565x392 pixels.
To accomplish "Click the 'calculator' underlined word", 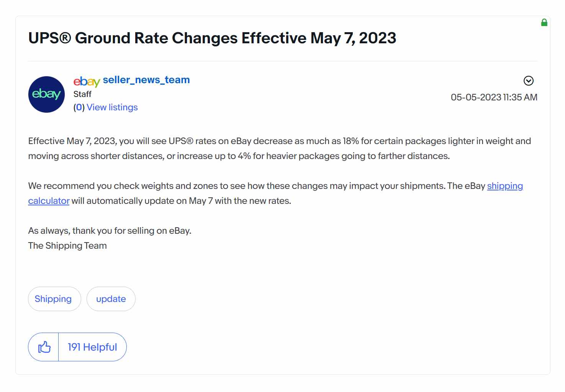I will point(49,201).
